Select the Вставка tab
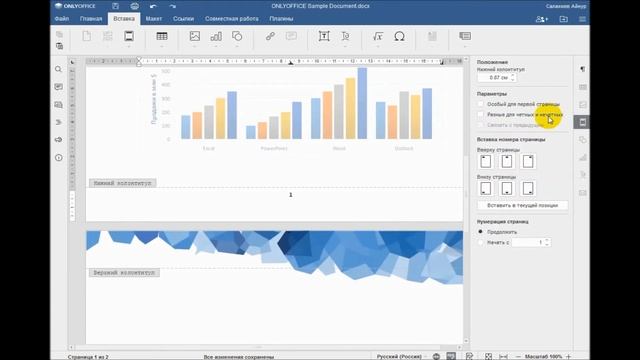Screen dimensions: 640x360 124,19
